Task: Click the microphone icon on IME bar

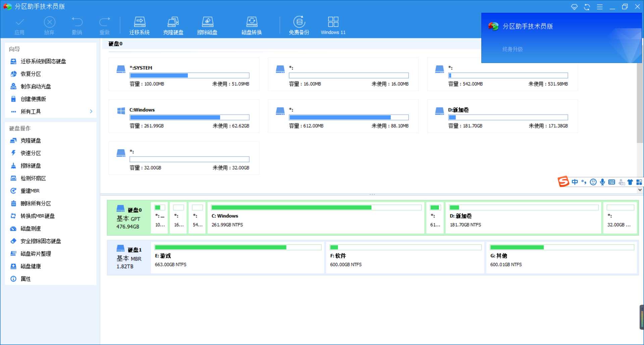Action: pos(602,182)
